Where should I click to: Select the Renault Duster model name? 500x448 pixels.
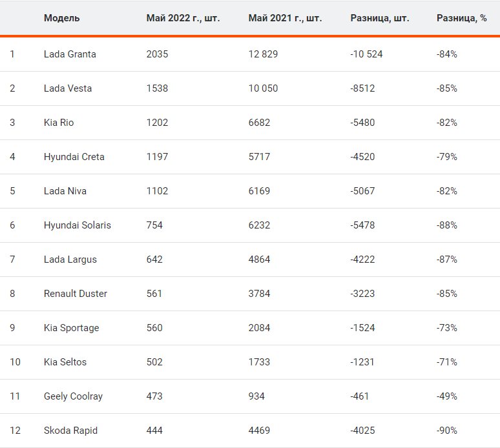(x=76, y=294)
